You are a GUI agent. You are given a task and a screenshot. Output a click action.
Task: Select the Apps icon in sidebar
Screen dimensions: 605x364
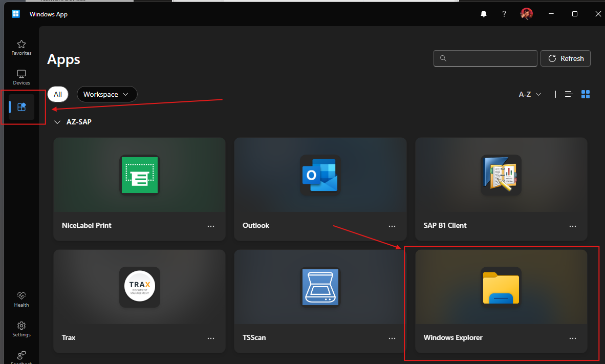point(21,107)
